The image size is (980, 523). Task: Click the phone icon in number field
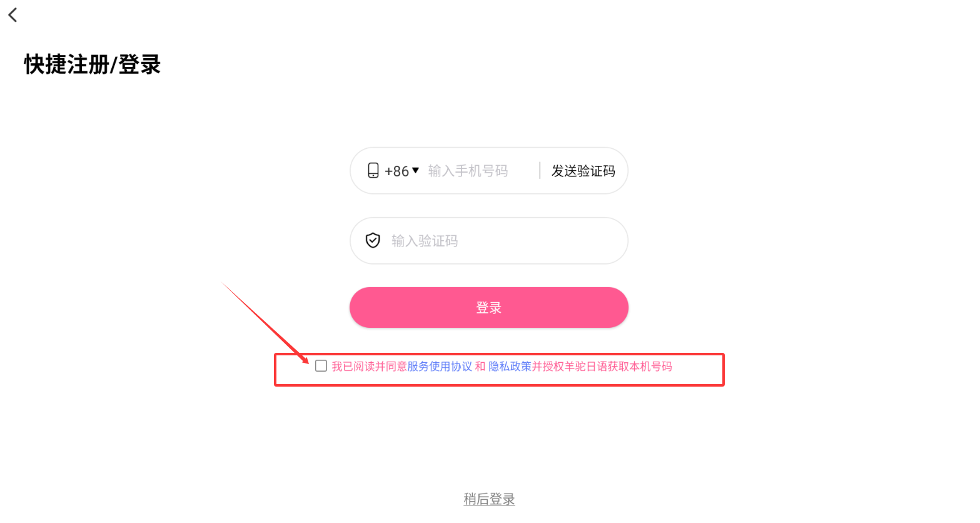[373, 171]
